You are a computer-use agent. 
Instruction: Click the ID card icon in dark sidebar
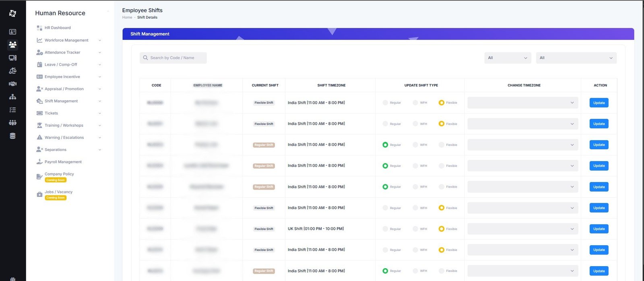coord(12,32)
